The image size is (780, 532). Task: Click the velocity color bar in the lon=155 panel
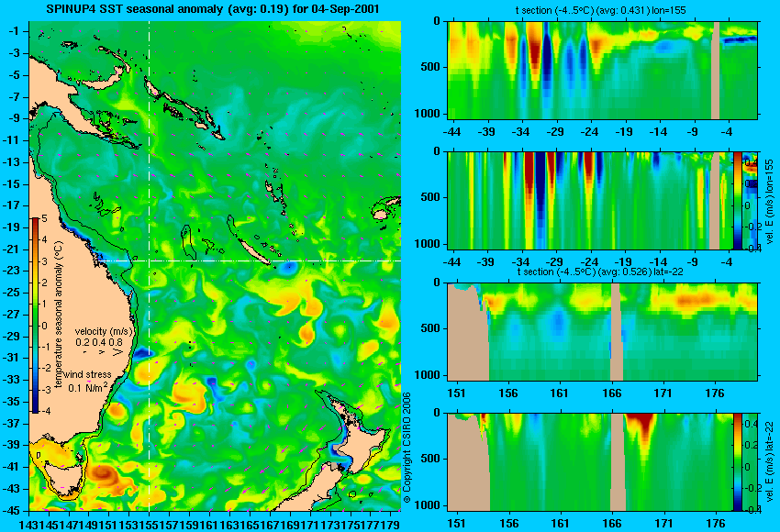click(737, 200)
